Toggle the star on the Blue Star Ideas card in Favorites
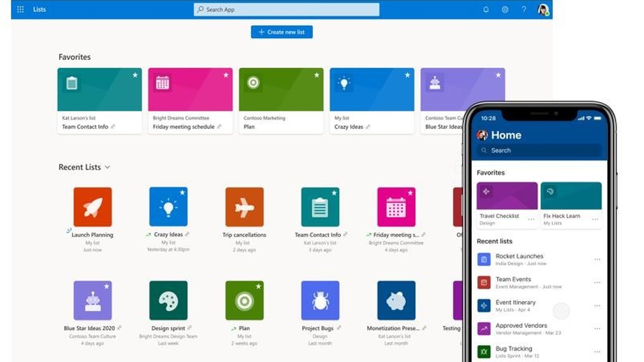 498,75
